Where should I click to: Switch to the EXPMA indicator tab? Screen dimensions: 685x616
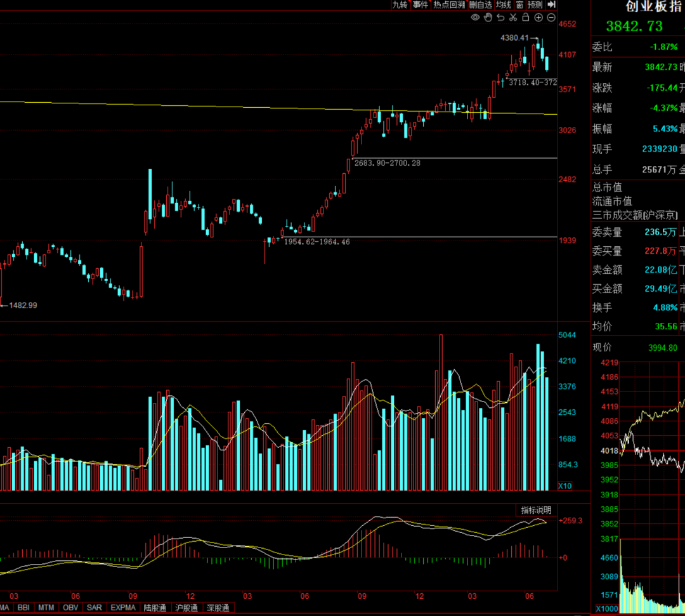[123, 608]
